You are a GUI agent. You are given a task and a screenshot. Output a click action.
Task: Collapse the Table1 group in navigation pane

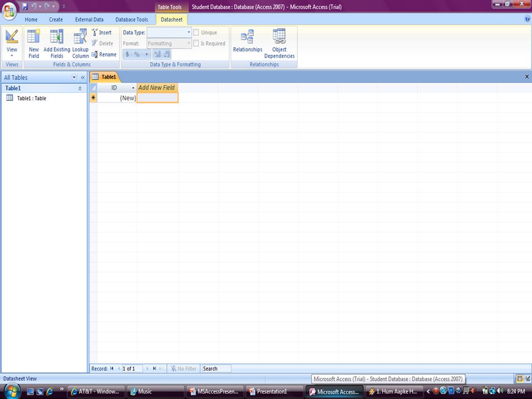tap(80, 88)
